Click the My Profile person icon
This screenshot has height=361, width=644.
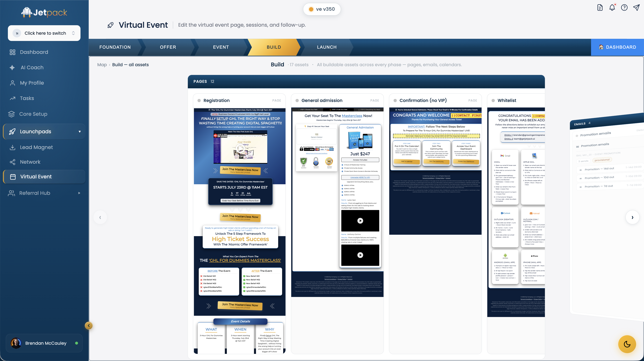point(13,83)
